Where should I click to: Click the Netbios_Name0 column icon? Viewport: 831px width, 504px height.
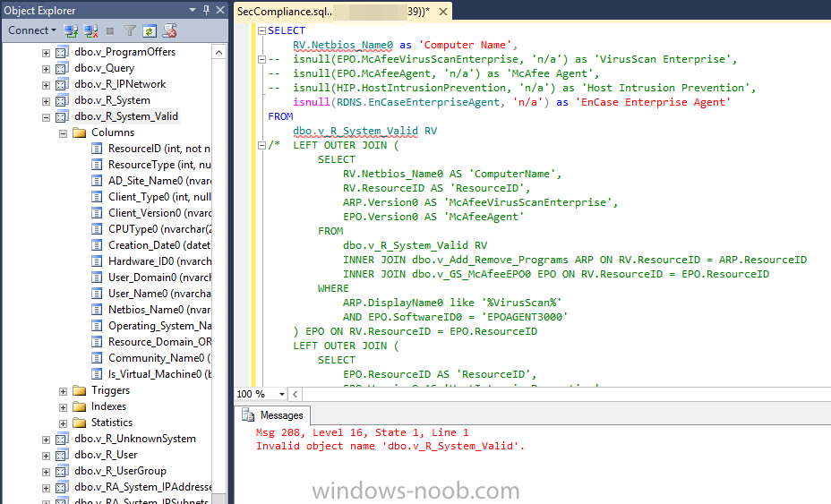pyautogui.click(x=97, y=310)
